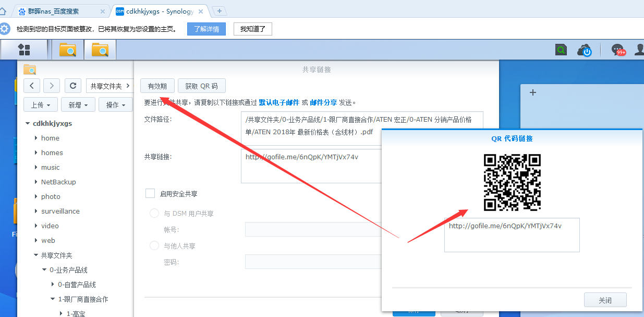The height and width of the screenshot is (317, 644).
Task: Click the 帐号 input field
Action: click(313, 229)
